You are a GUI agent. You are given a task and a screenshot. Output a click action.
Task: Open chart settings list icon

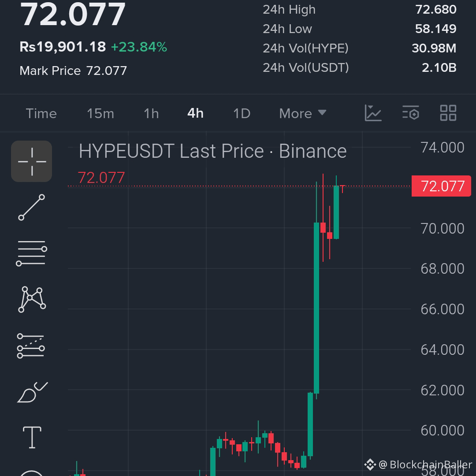[411, 113]
